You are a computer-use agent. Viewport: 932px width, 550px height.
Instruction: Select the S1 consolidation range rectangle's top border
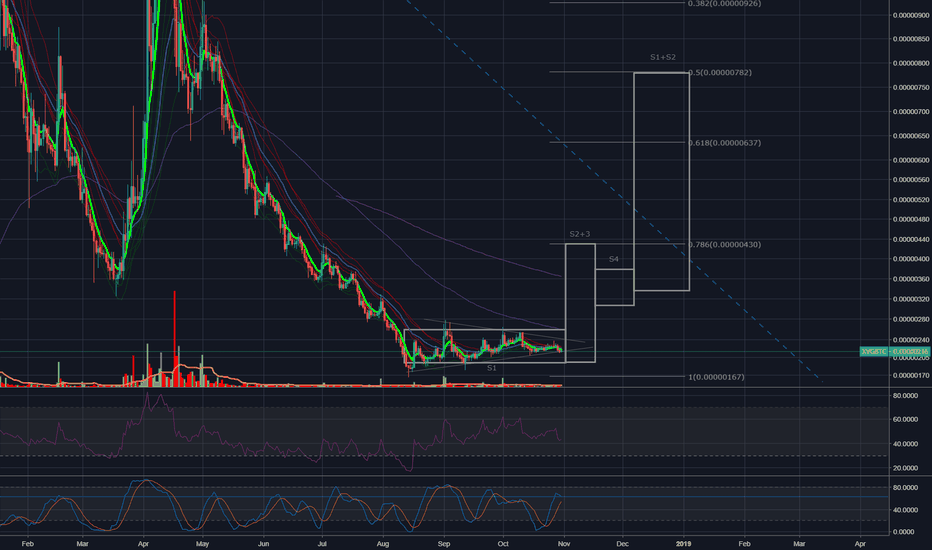(x=484, y=329)
